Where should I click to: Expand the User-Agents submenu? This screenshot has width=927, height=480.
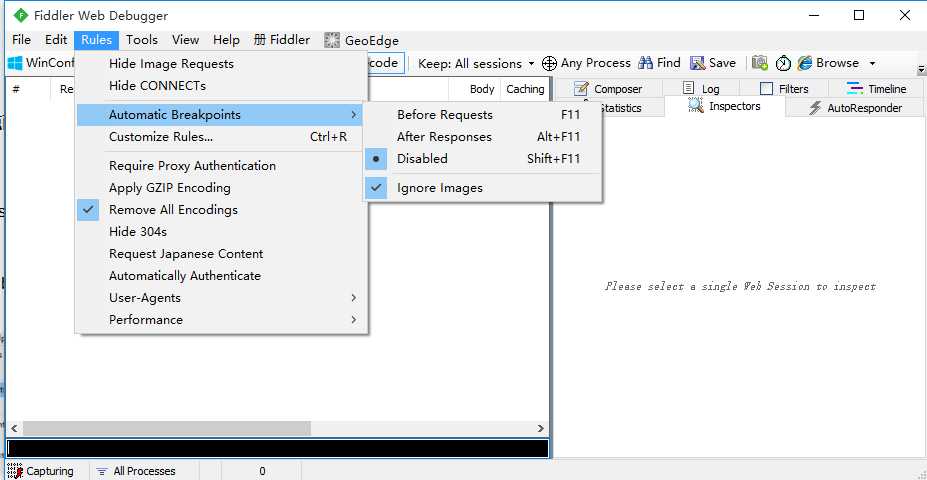click(x=219, y=298)
